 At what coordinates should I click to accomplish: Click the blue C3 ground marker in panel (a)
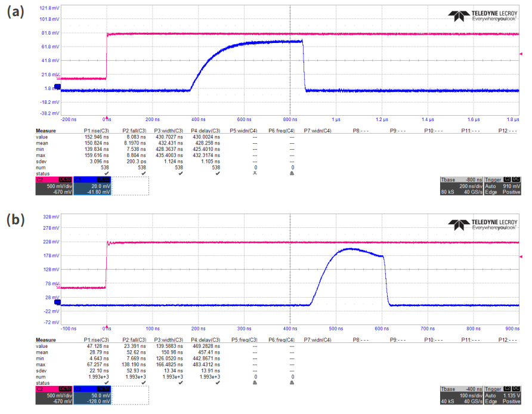57,87
